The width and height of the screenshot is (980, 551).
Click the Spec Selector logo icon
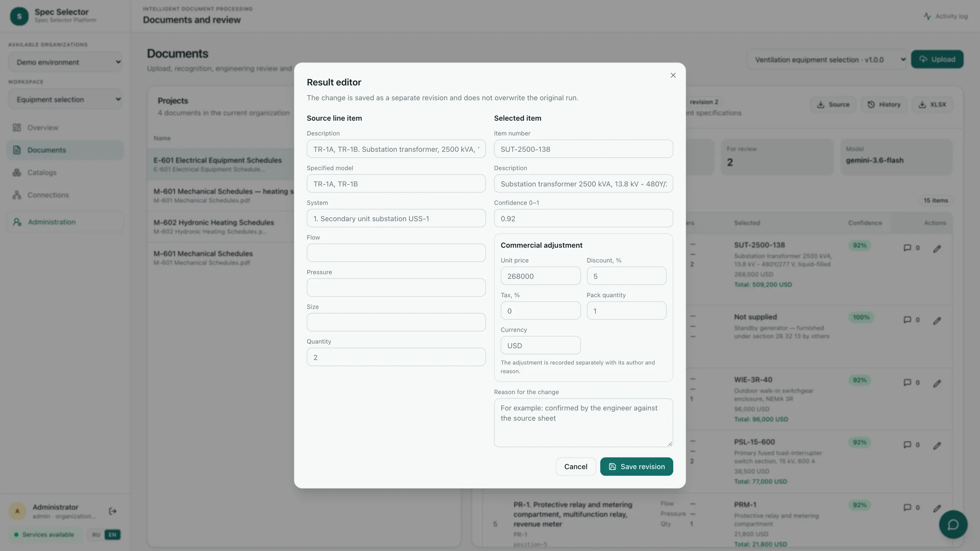19,16
